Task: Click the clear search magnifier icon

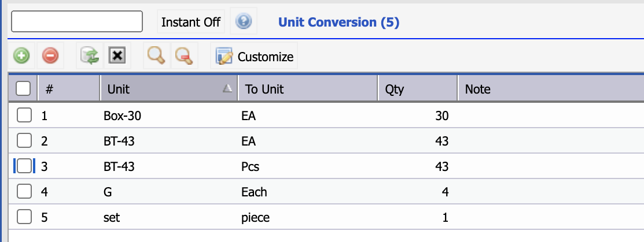Action: click(184, 56)
